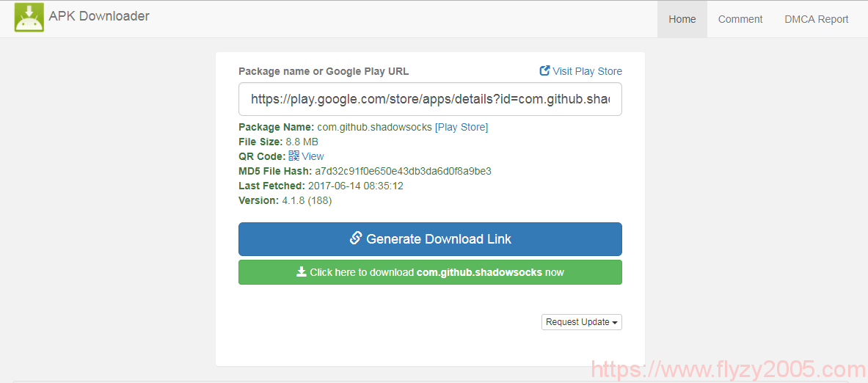Viewport: 868px width, 383px height.
Task: Click the APK Downloader brand title text
Action: (x=99, y=16)
